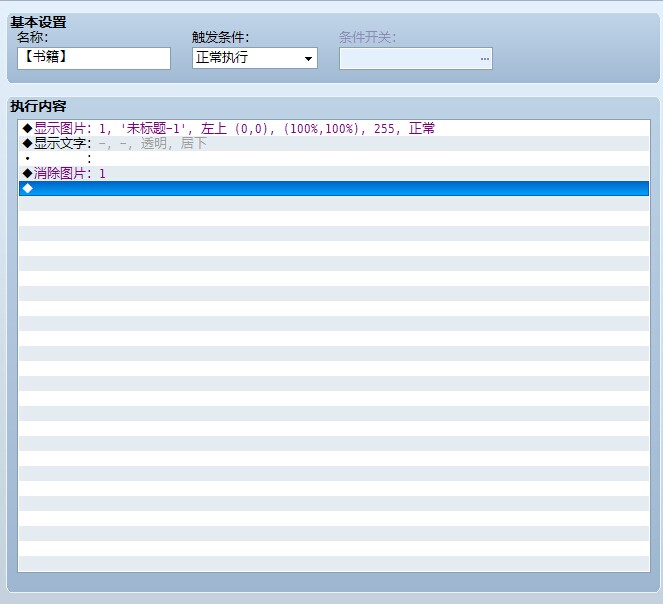This screenshot has height=604, width=663.
Task: Open the 触发条件 dropdown showing 正常执行
Action: [x=255, y=58]
